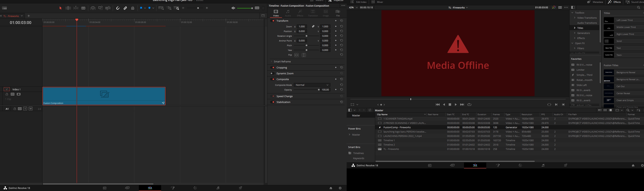Open the Edit Index panel

pos(359,2)
